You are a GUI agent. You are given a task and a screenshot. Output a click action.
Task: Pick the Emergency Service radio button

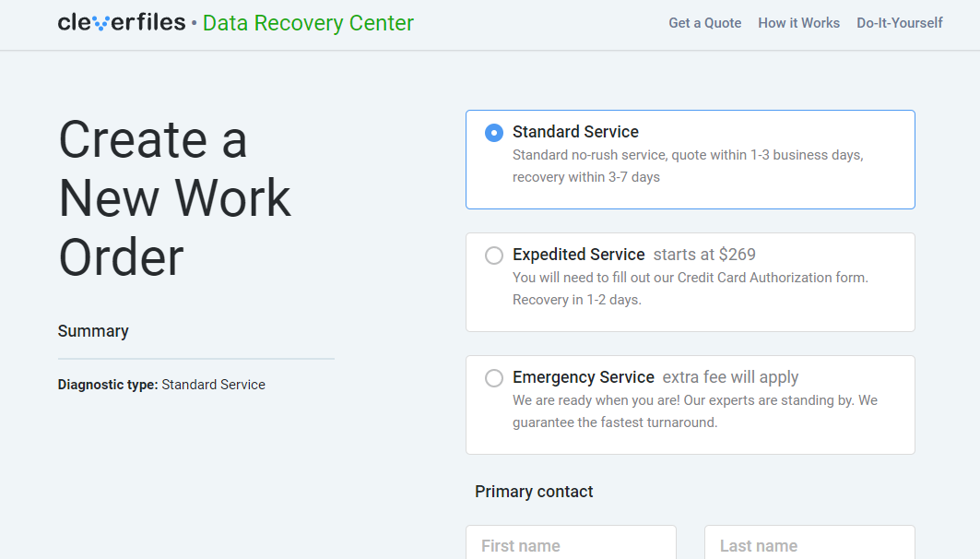tap(494, 378)
